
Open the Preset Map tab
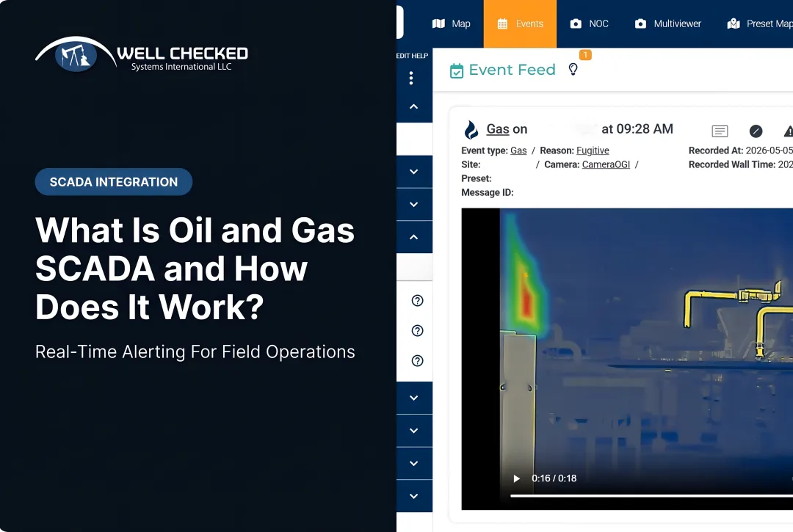tap(760, 23)
